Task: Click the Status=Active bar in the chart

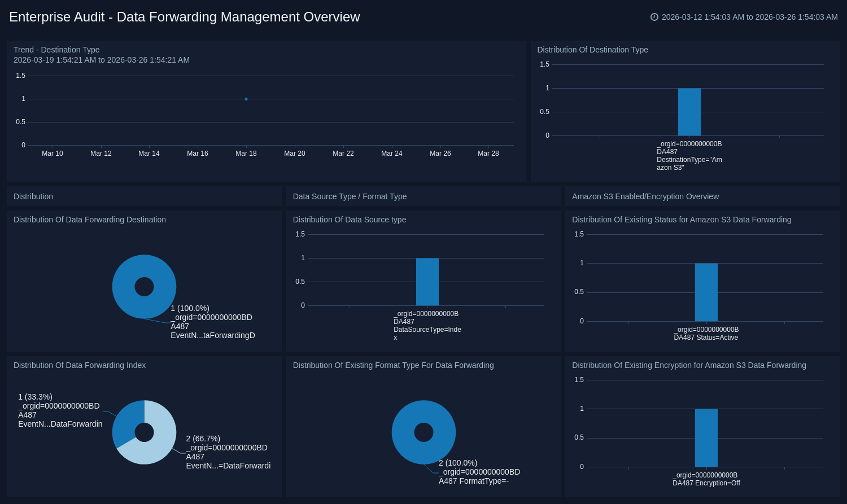Action: pyautogui.click(x=706, y=292)
